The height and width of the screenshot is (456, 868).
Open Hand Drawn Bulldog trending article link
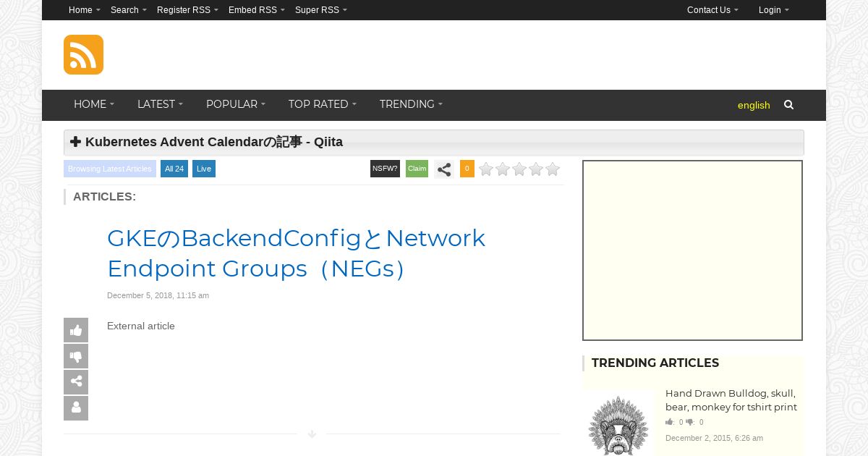(x=731, y=400)
